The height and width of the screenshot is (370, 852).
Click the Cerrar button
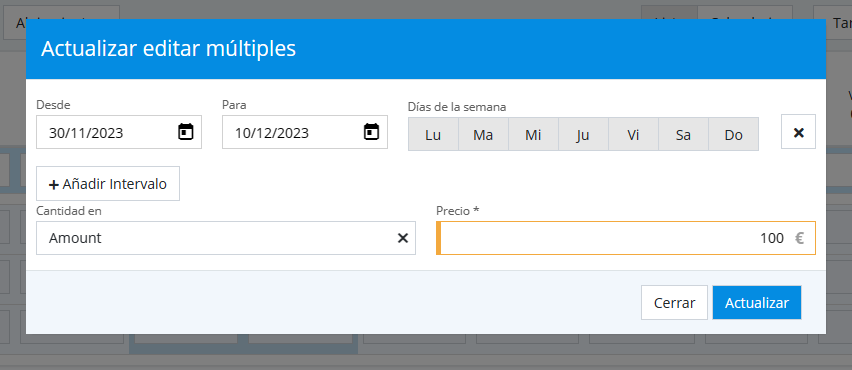pyautogui.click(x=674, y=303)
